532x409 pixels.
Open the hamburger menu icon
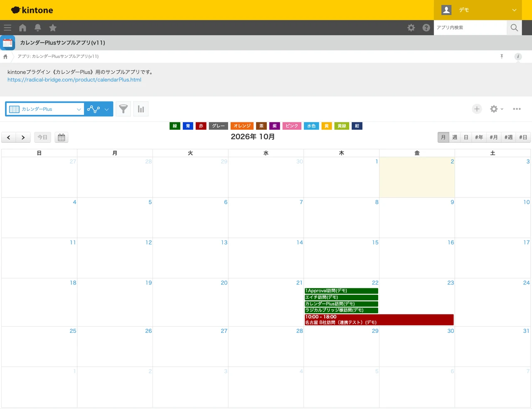(7, 28)
